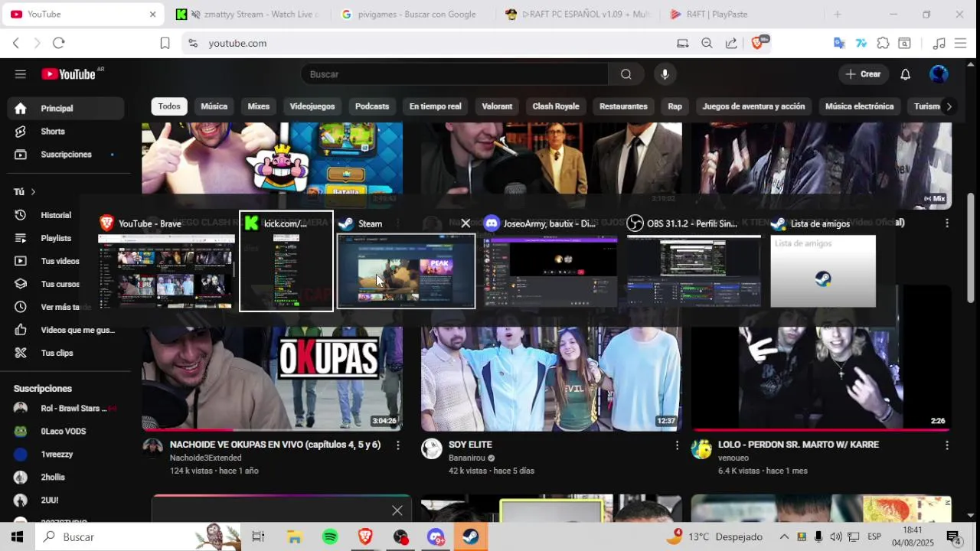Open the browser extensions puzzle icon

(x=883, y=44)
